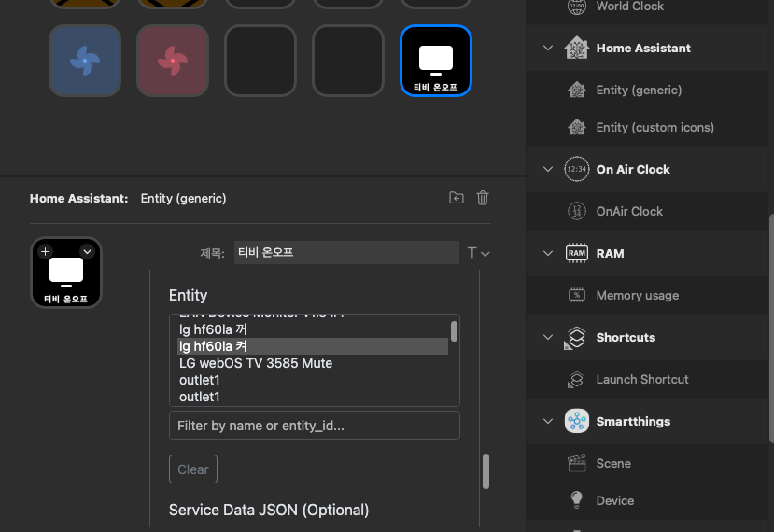774x532 pixels.
Task: Click the 티비 온오프 TV key in grid
Action: pos(435,61)
